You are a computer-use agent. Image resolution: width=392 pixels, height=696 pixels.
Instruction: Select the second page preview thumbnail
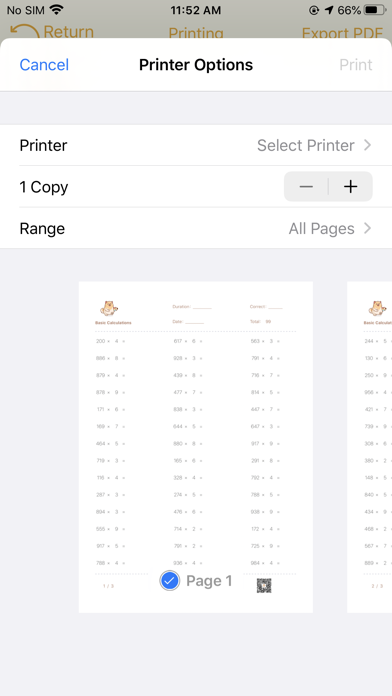point(369,447)
